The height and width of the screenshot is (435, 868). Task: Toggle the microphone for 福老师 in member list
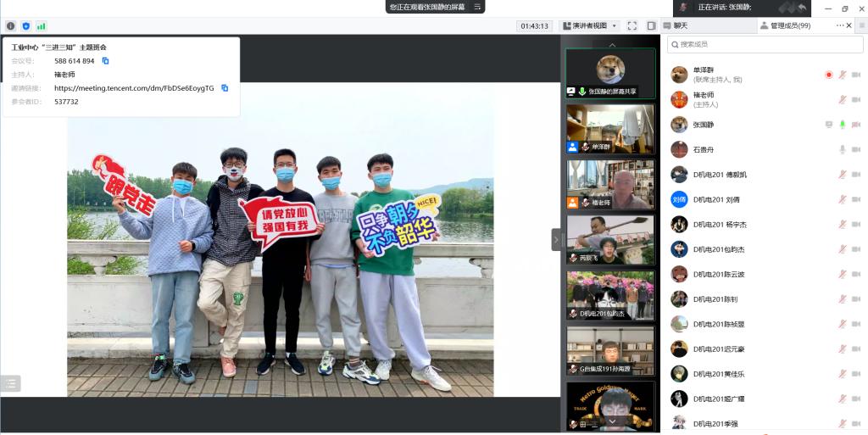point(842,99)
